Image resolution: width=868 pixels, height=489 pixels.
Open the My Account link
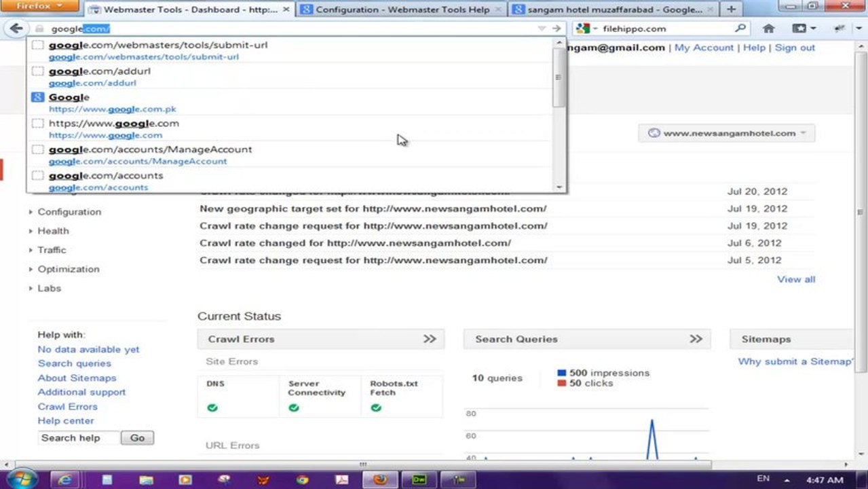[x=704, y=48]
